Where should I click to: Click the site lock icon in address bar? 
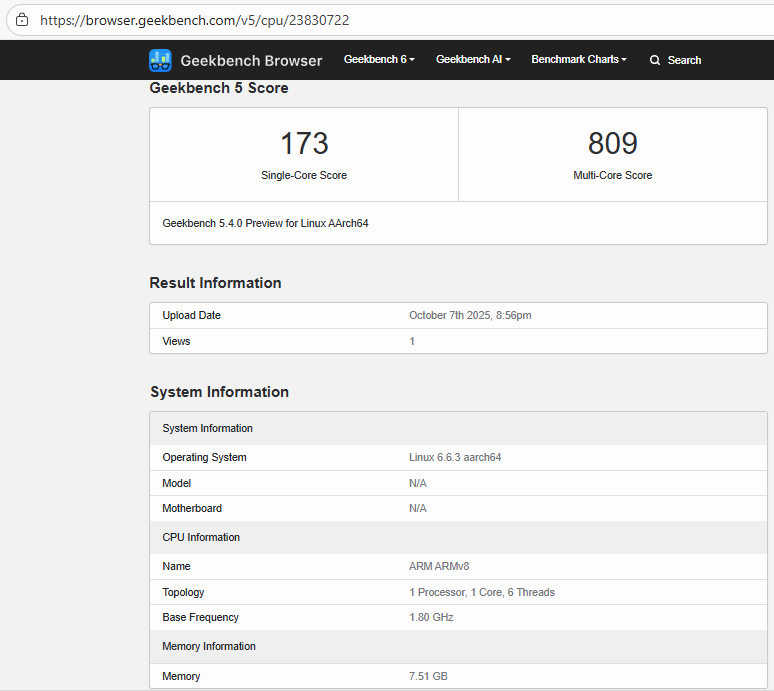click(22, 20)
